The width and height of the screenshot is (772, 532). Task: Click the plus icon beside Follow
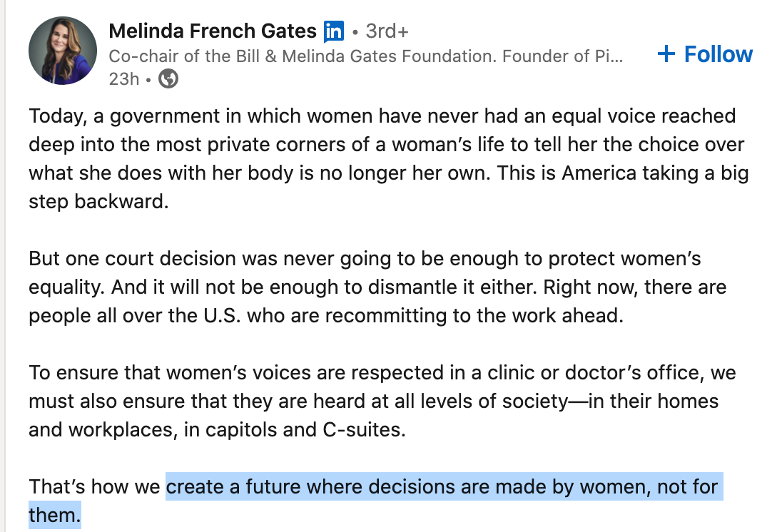tap(666, 54)
